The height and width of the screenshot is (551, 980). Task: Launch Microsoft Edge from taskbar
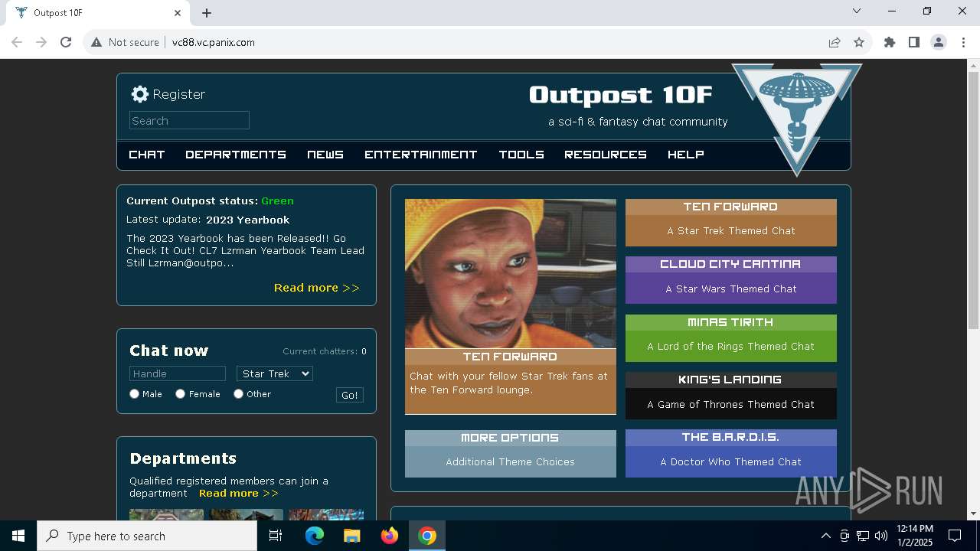pyautogui.click(x=315, y=536)
